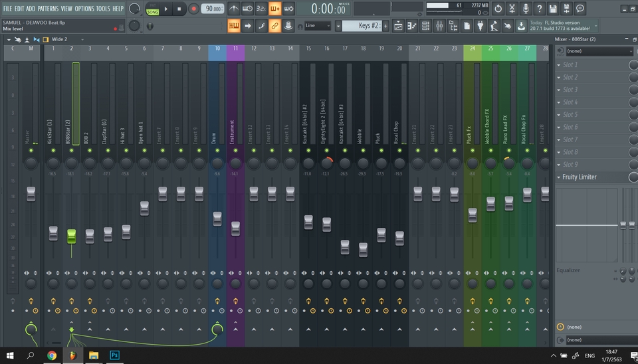The height and width of the screenshot is (364, 638).
Task: Open audio editor scissors icon
Action: tap(512, 8)
